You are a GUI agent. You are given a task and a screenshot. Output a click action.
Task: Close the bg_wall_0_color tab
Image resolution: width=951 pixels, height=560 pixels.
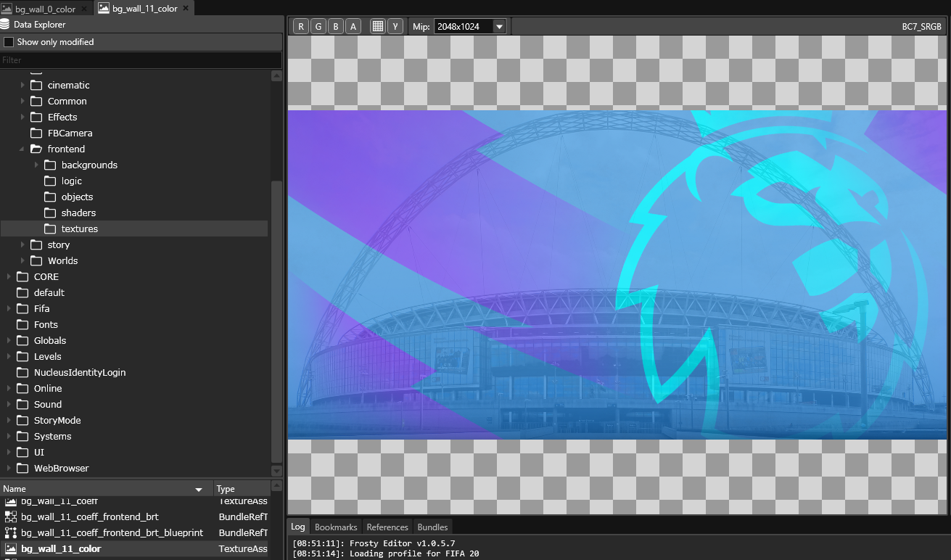point(84,9)
